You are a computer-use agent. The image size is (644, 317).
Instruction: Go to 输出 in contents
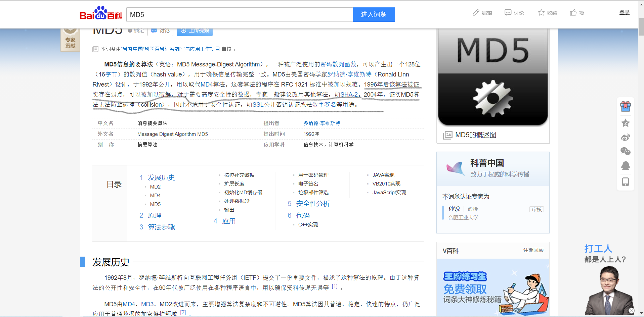click(x=229, y=210)
